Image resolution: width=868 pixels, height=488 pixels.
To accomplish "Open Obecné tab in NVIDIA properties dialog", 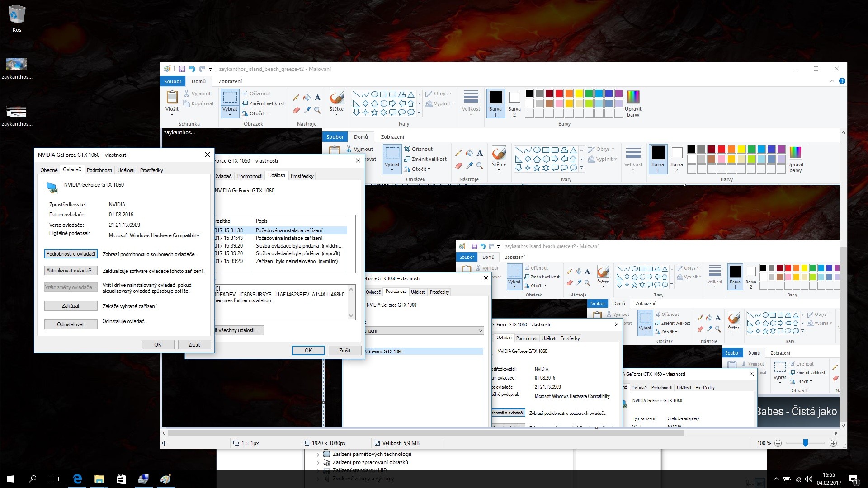I will [x=49, y=170].
